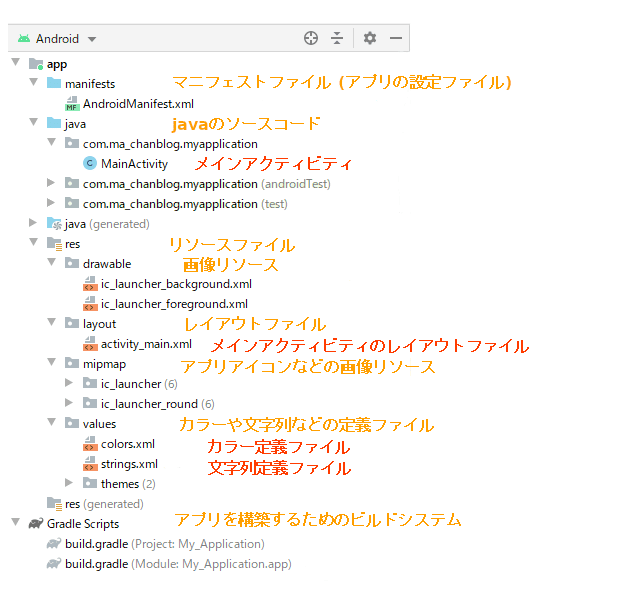This screenshot has height=610, width=640.
Task: Select the drawable folder label
Action: [x=107, y=264]
